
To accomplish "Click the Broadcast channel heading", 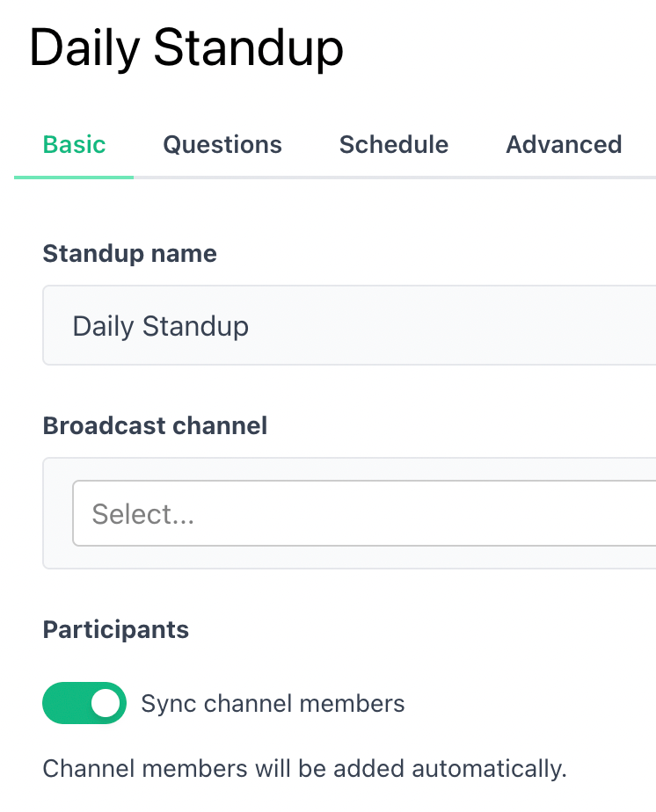I will point(155,425).
